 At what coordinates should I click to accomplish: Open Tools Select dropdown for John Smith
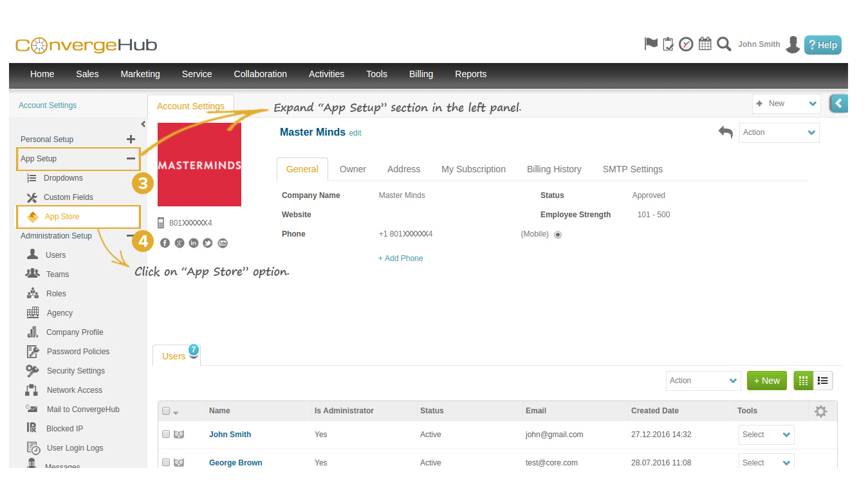pos(766,435)
